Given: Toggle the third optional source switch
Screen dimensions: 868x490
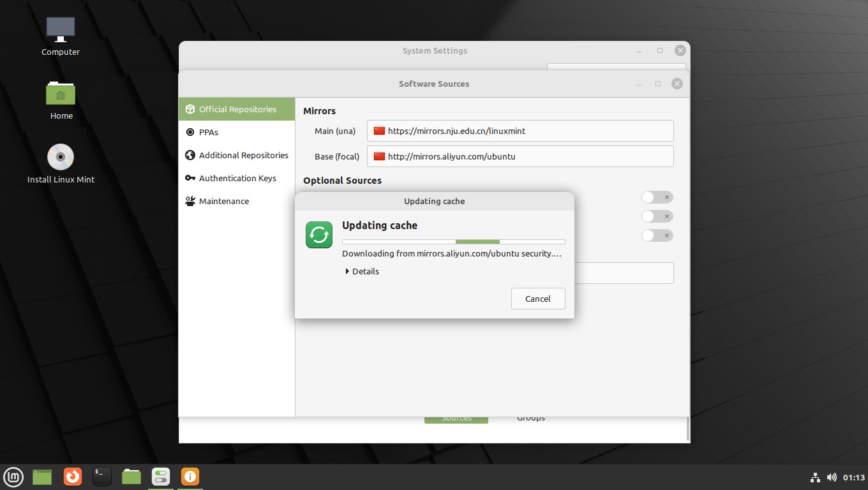Looking at the screenshot, I should (x=652, y=235).
